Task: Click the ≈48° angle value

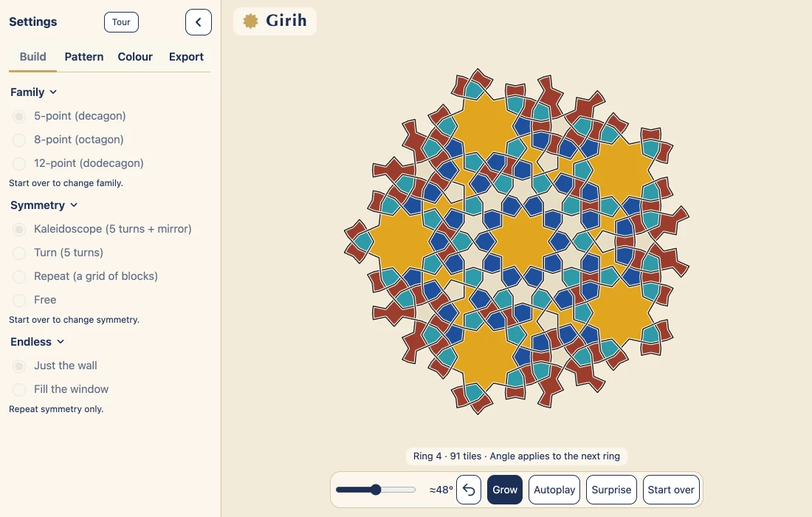Action: tap(441, 490)
